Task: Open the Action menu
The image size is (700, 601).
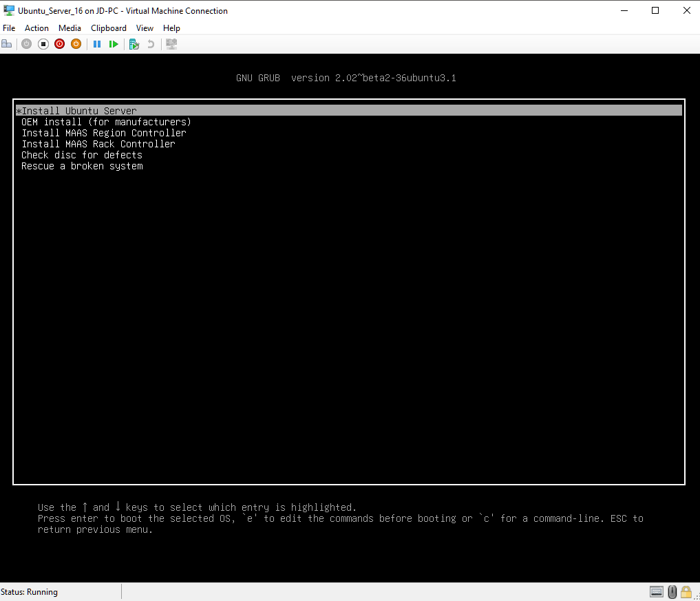Action: pos(36,28)
